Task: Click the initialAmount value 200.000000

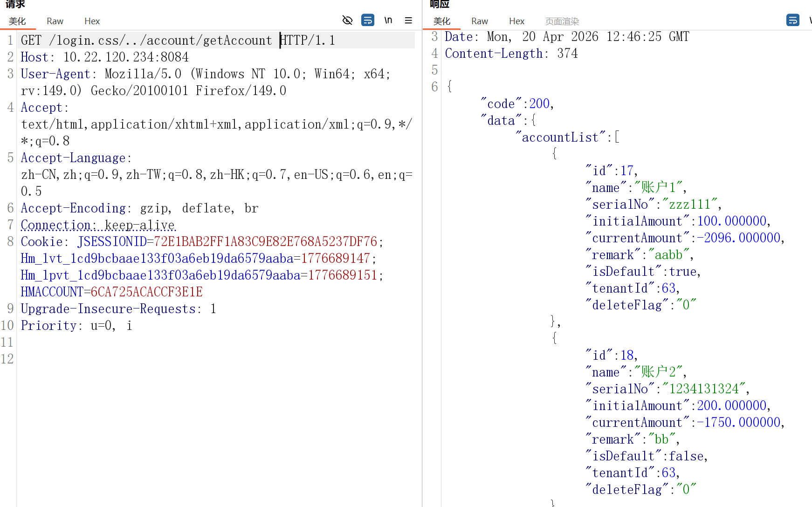Action: tap(731, 406)
